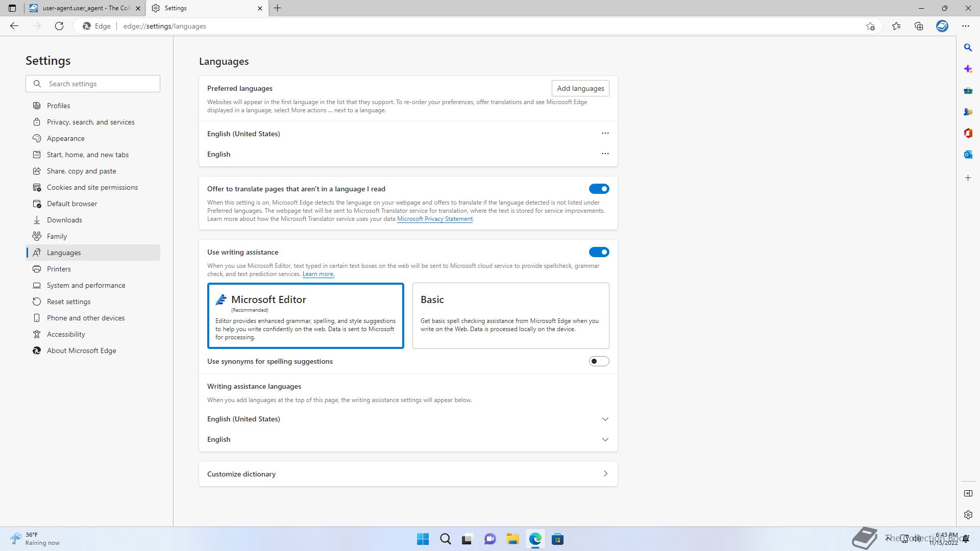Open File Explorer on taskbar
This screenshot has width=980, height=551.
coord(512,539)
